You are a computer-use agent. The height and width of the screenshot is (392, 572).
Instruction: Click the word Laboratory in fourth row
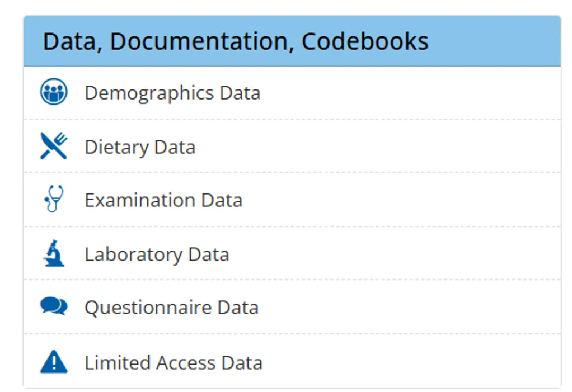tap(134, 254)
